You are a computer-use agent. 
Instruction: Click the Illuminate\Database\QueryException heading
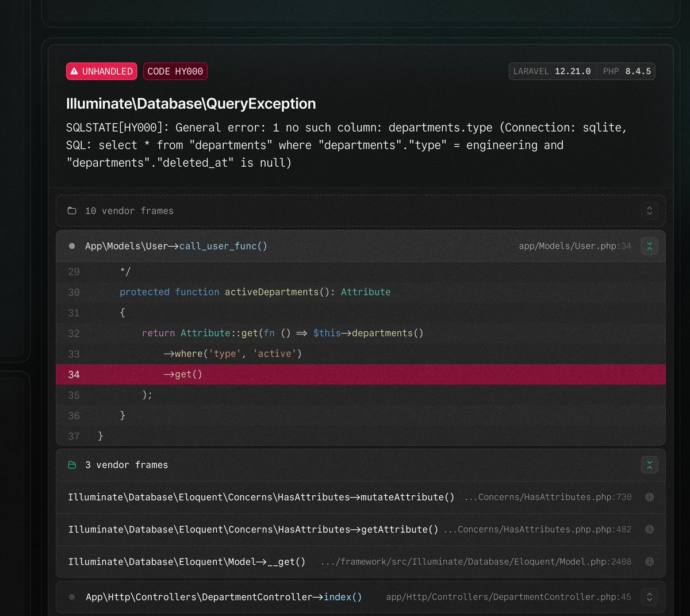pos(191,104)
